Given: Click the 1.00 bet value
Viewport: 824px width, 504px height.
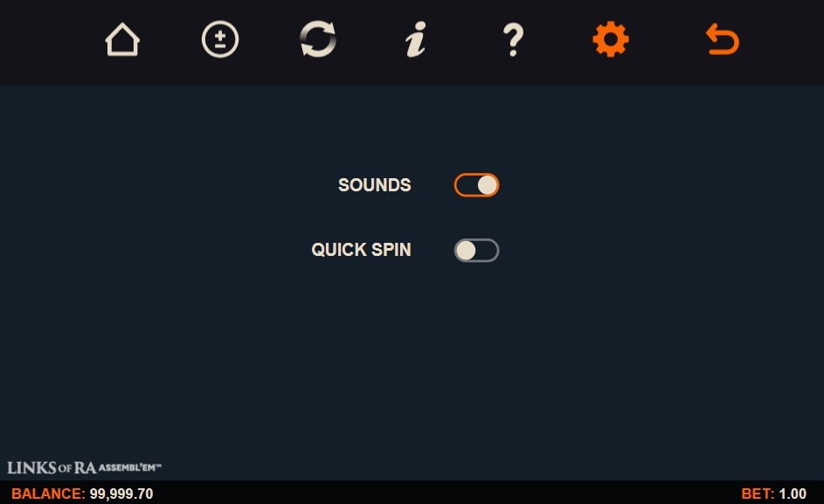Looking at the screenshot, I should (x=793, y=494).
